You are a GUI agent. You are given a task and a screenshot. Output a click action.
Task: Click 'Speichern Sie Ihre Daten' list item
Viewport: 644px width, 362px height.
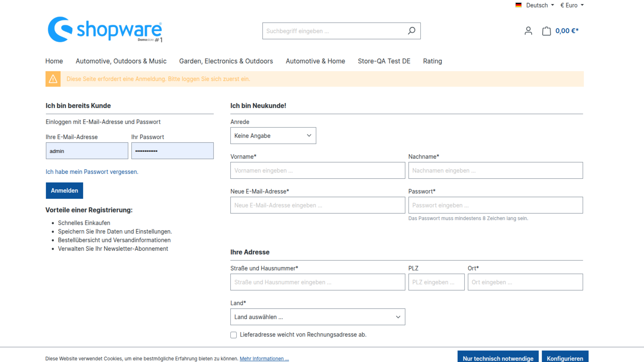coord(115,232)
